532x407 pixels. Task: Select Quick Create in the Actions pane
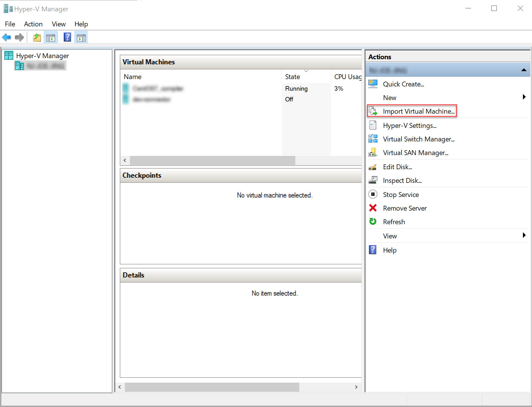[x=403, y=84]
